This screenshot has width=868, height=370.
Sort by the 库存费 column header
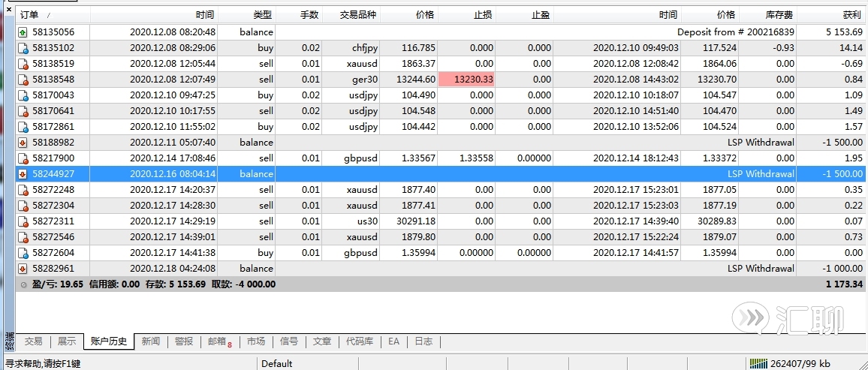768,15
